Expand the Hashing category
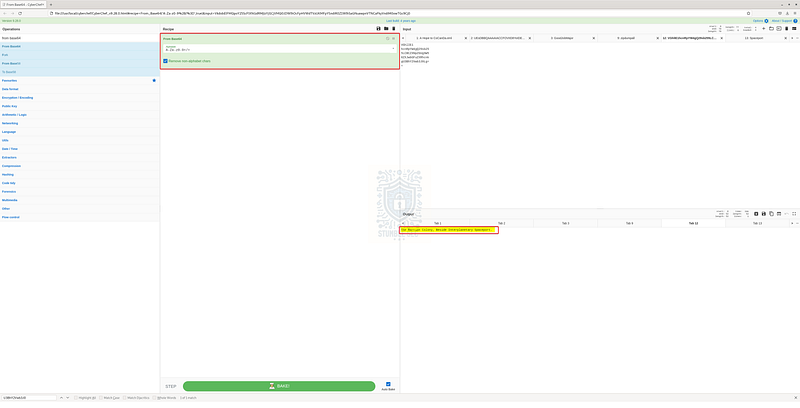800x408 pixels. click(x=80, y=174)
